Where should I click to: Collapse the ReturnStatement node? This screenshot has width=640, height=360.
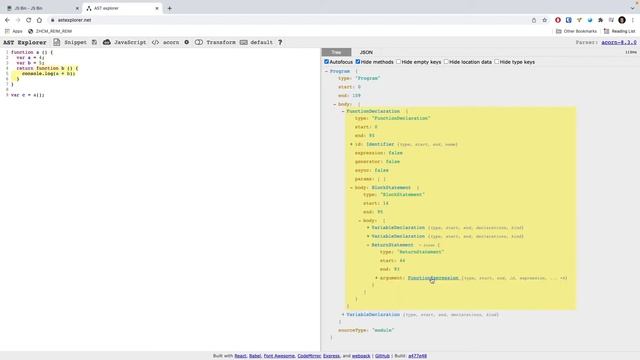tap(368, 245)
